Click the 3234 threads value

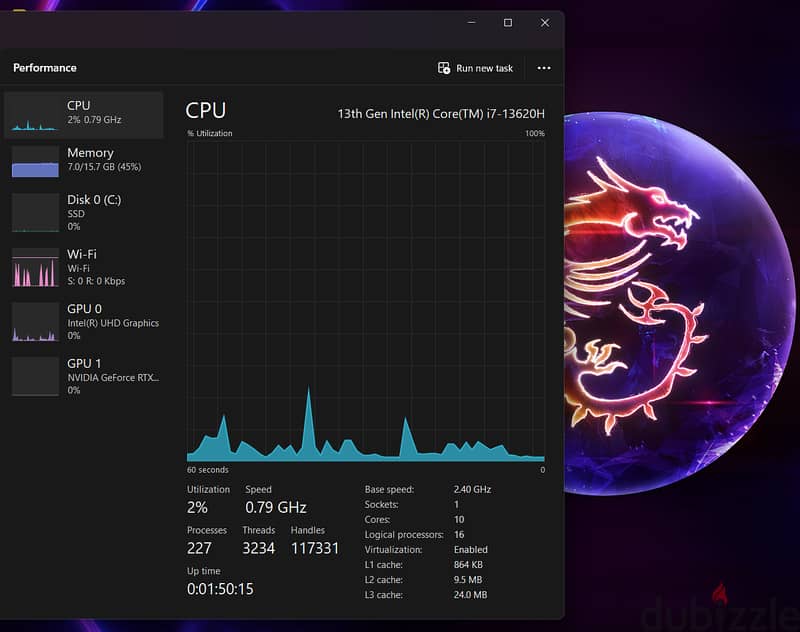point(259,548)
